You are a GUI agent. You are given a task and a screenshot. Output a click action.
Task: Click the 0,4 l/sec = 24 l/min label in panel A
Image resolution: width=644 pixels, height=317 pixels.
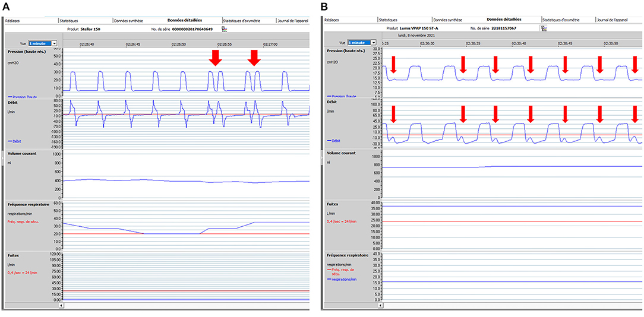click(21, 272)
